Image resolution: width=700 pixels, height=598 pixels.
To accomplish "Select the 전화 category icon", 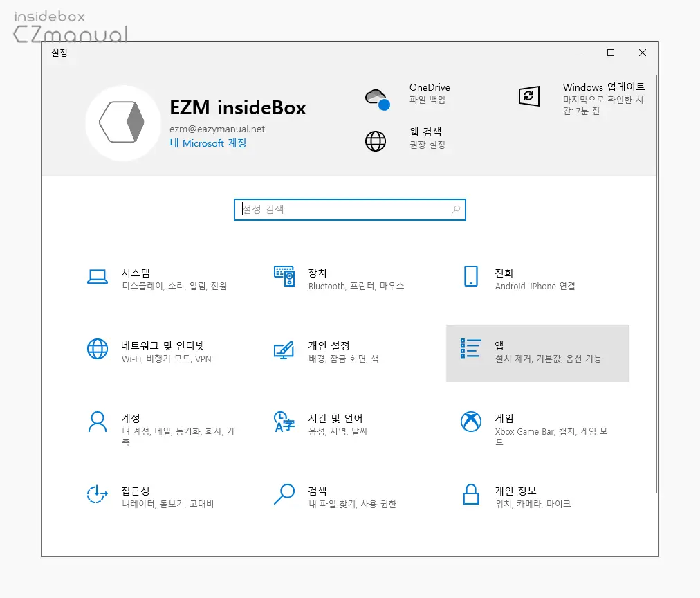I will (470, 278).
